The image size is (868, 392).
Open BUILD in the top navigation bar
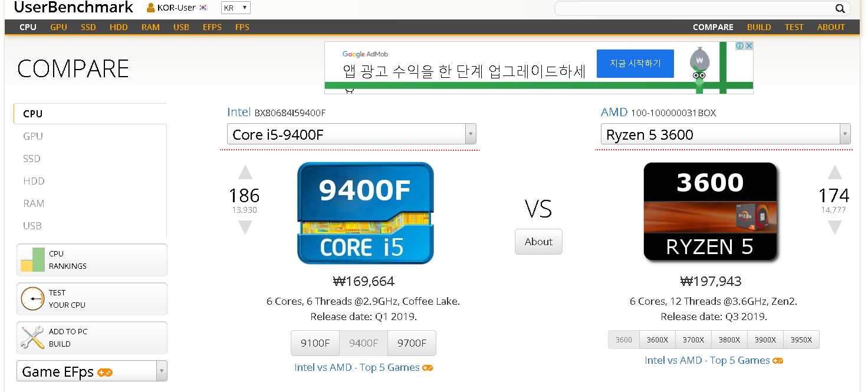point(759,27)
